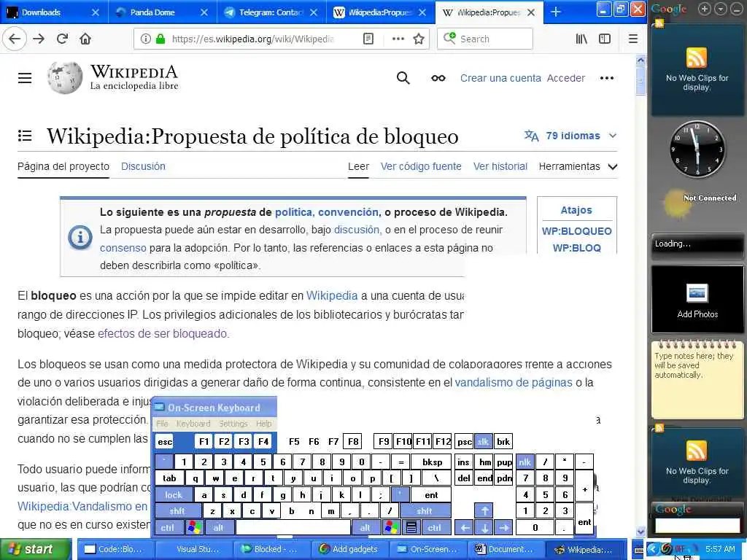Click the page vertical scrollbar thumb

point(640,80)
